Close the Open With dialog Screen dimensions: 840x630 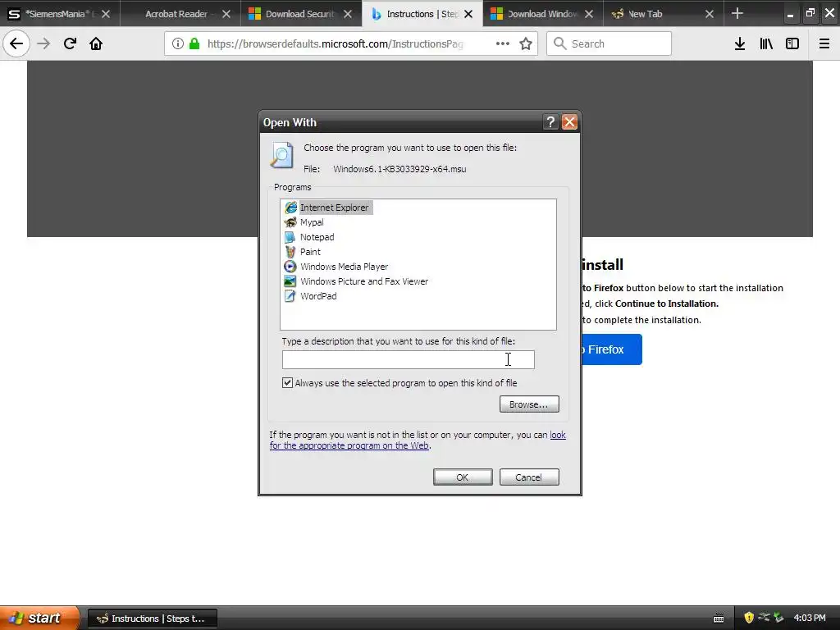(569, 122)
